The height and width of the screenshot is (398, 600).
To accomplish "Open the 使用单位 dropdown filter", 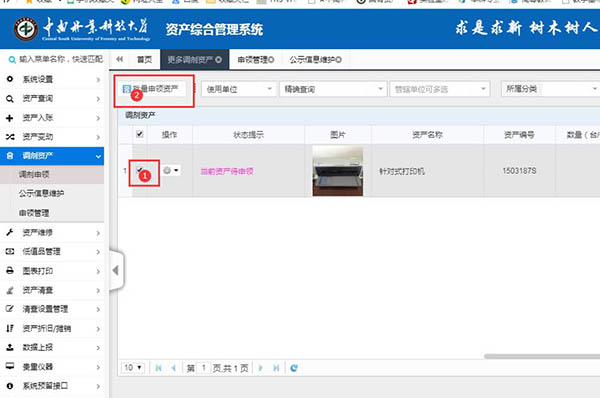I will [x=238, y=89].
